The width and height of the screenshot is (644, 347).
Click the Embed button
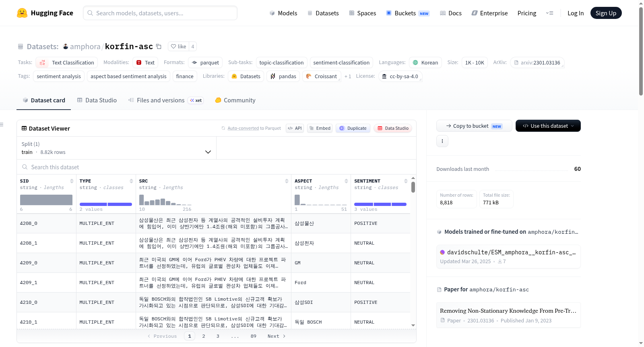tap(320, 128)
